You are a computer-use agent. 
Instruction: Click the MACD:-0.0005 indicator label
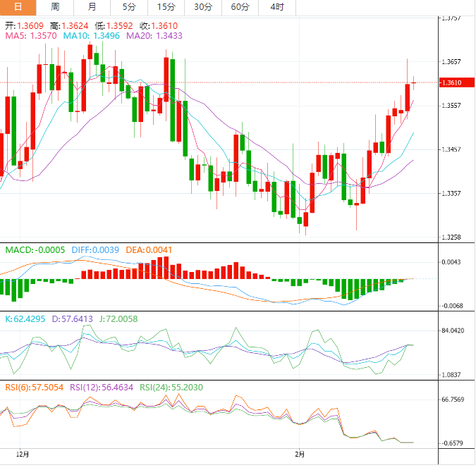pyautogui.click(x=35, y=250)
